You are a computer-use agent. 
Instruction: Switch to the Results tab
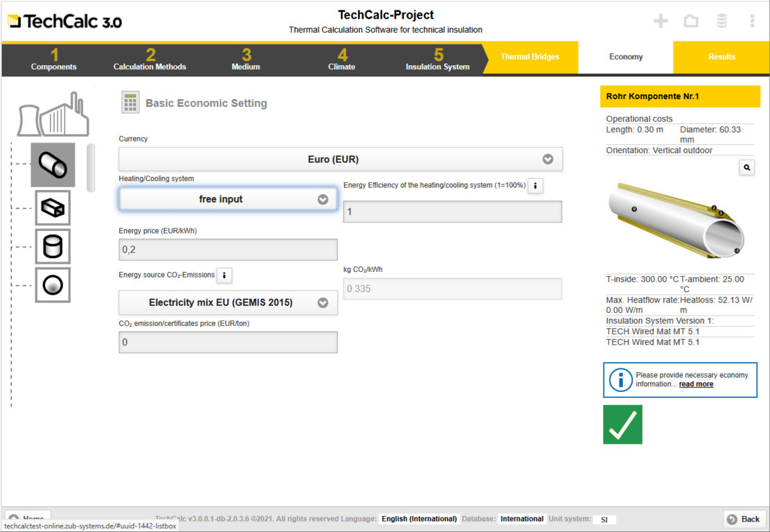tap(721, 57)
